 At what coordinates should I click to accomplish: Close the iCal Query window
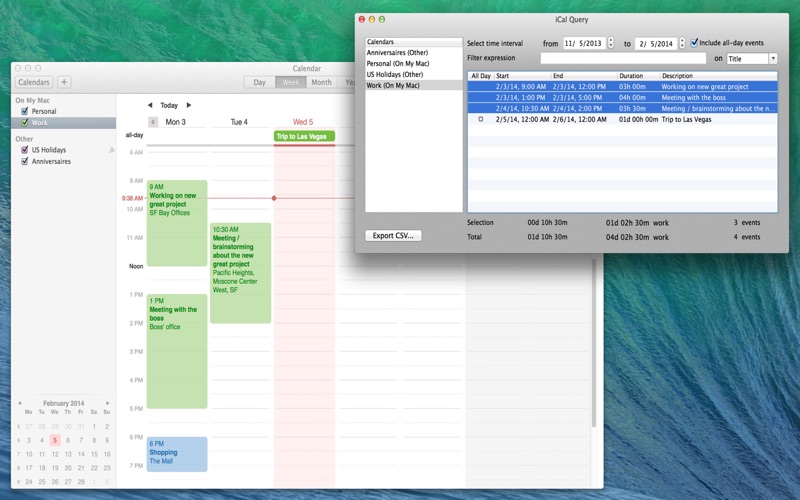click(x=362, y=19)
